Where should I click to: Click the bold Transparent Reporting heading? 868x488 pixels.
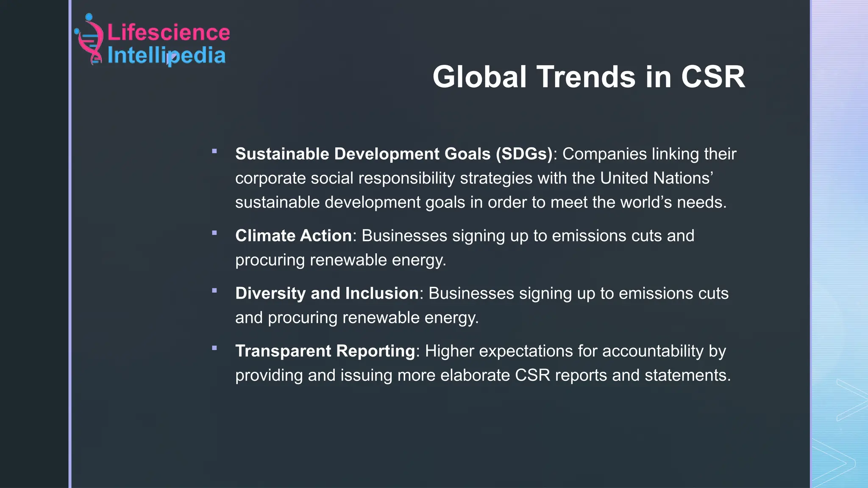point(325,351)
